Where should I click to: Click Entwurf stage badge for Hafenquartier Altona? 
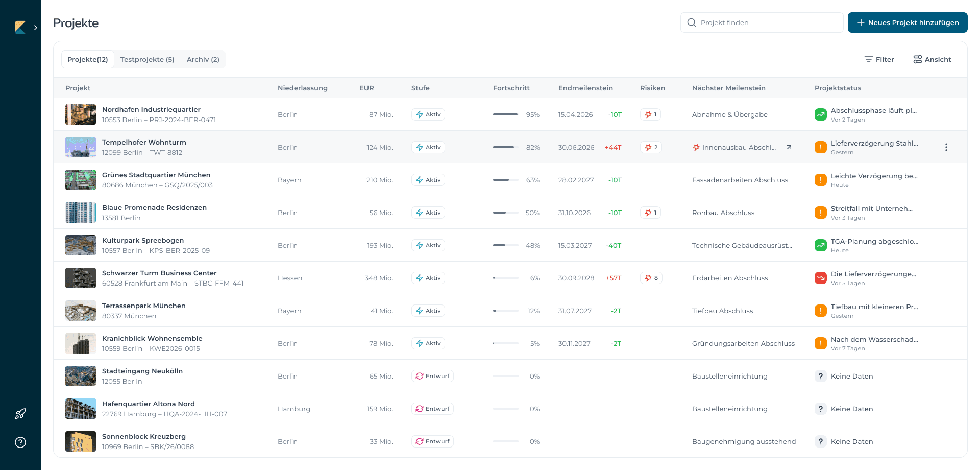tap(432, 409)
